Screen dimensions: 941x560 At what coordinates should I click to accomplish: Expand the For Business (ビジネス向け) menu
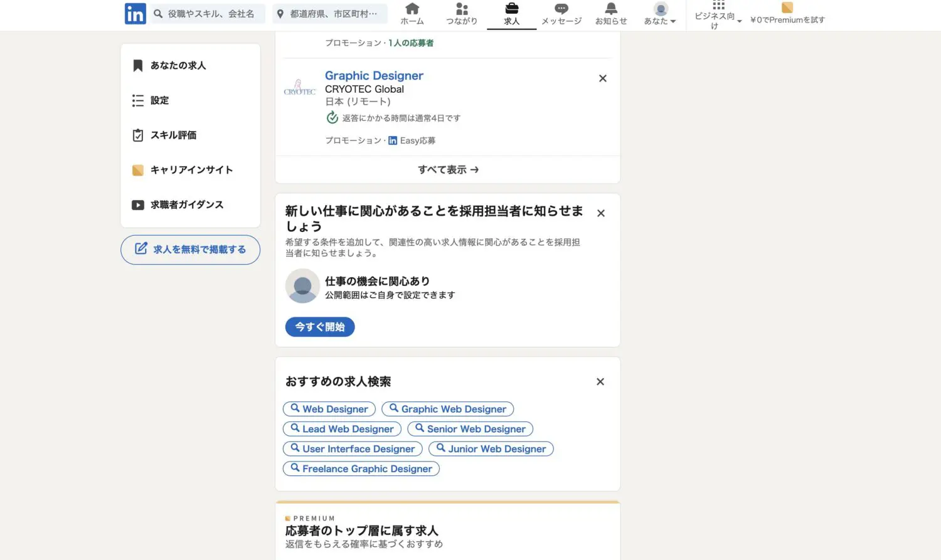pyautogui.click(x=718, y=15)
